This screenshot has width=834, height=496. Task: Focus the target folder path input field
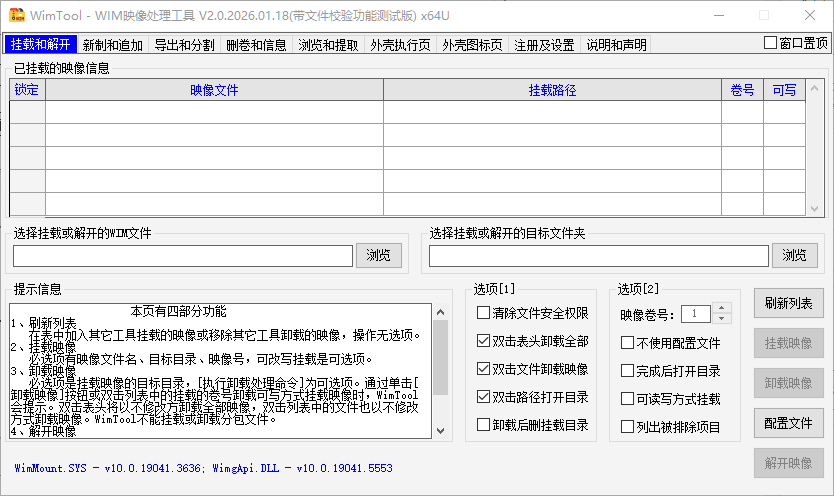[599, 256]
